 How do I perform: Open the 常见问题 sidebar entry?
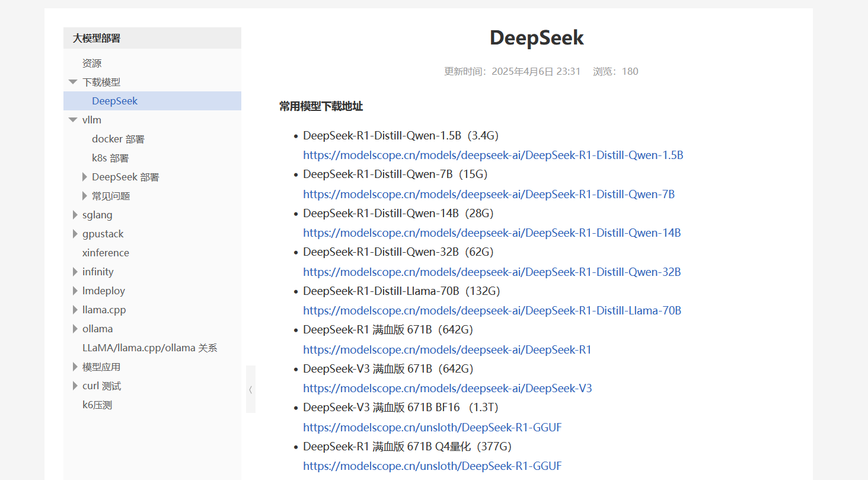click(111, 196)
